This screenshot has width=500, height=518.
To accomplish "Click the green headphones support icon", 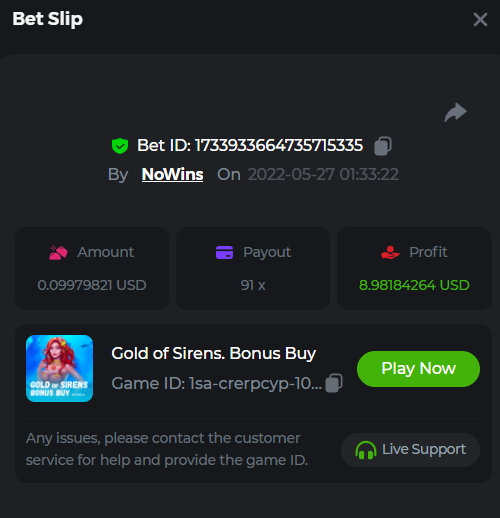I will pos(366,450).
